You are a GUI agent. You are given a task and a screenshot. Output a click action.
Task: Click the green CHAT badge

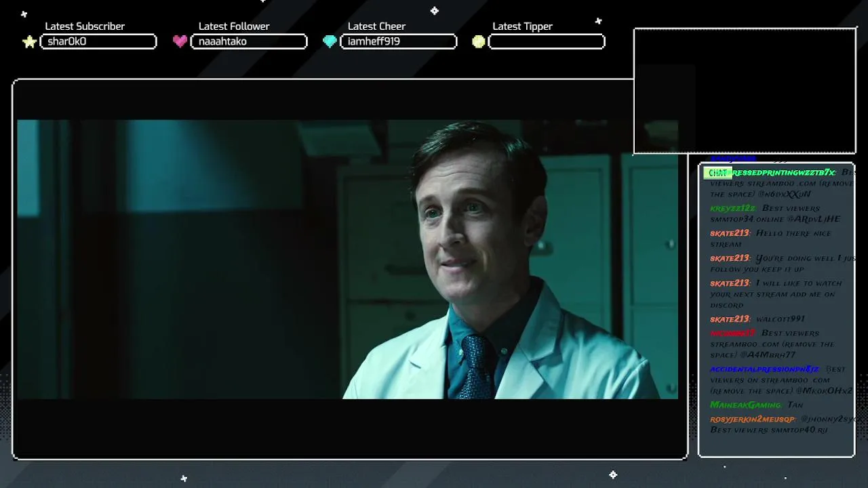(x=717, y=173)
